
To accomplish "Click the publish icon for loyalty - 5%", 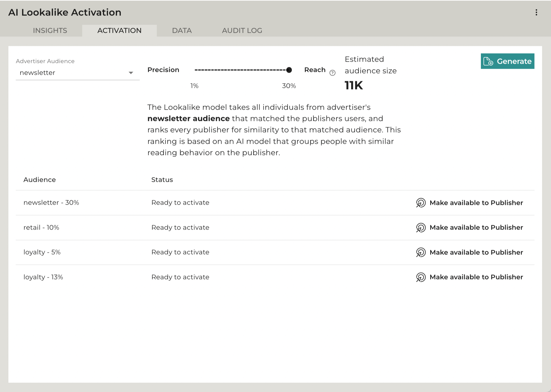I will [421, 252].
